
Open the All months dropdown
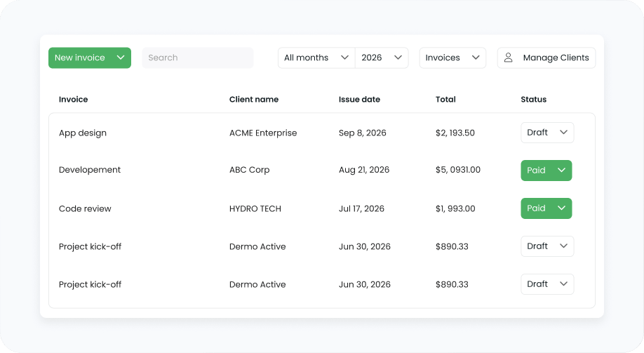click(x=316, y=58)
